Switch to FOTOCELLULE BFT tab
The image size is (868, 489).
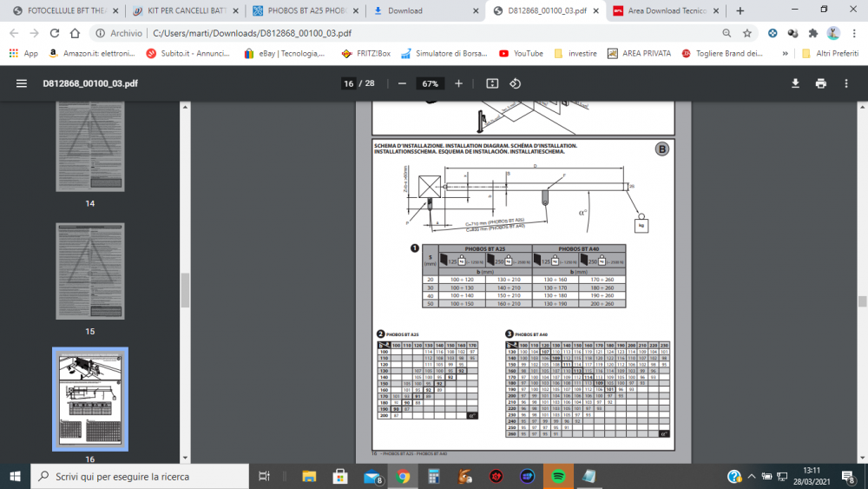65,10
